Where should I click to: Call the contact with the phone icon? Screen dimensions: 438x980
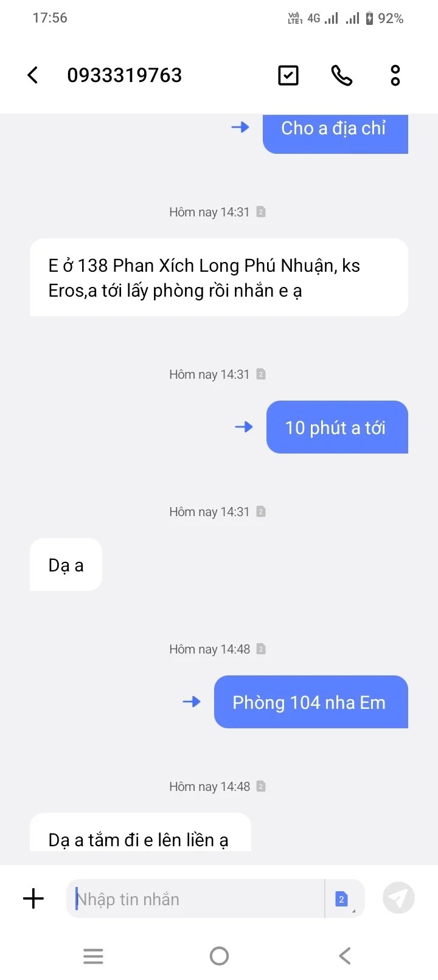tap(341, 75)
